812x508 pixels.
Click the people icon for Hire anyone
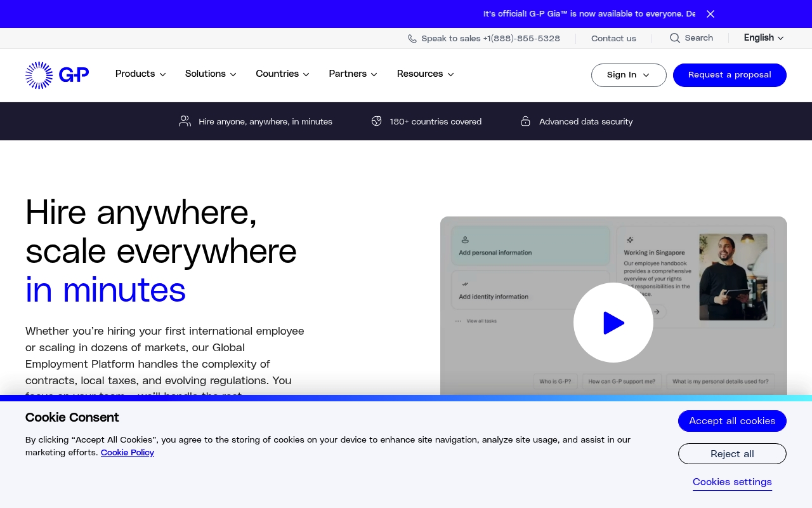click(185, 121)
